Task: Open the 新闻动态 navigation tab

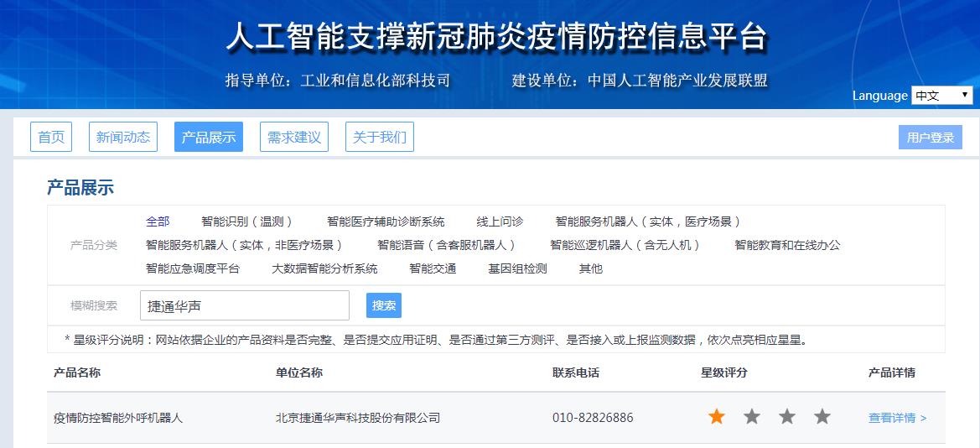Action: [123, 138]
